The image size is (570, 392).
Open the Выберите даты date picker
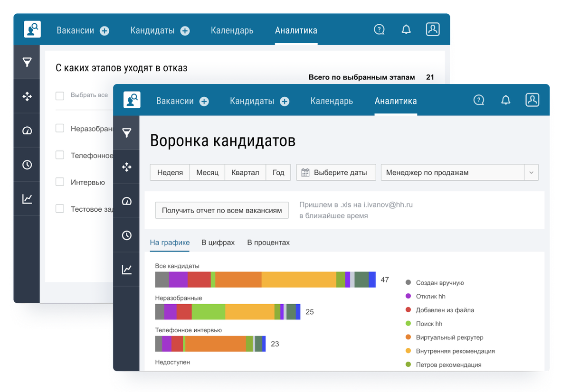[336, 172]
